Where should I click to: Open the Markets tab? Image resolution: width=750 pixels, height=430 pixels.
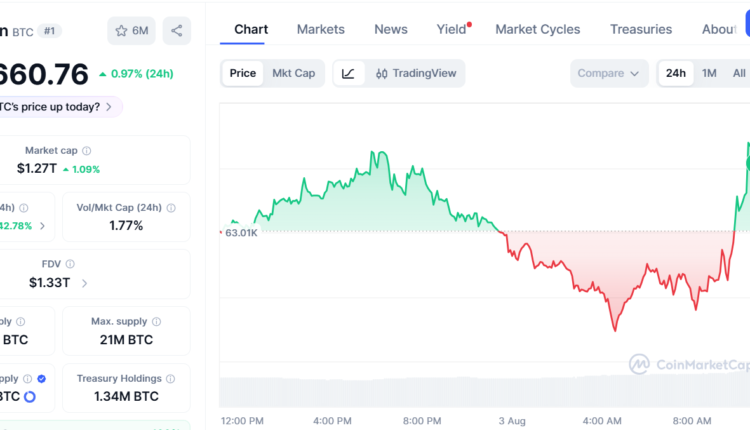point(320,29)
